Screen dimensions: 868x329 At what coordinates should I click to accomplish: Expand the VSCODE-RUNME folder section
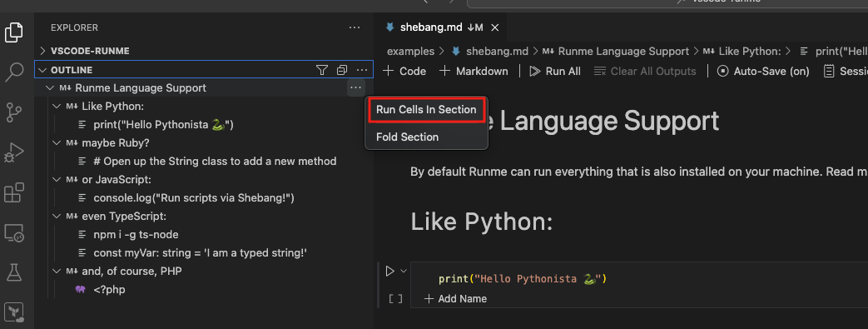point(42,51)
